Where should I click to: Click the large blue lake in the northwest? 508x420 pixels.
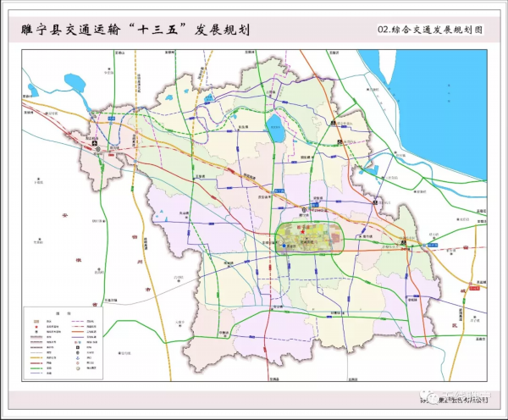tap(74, 84)
